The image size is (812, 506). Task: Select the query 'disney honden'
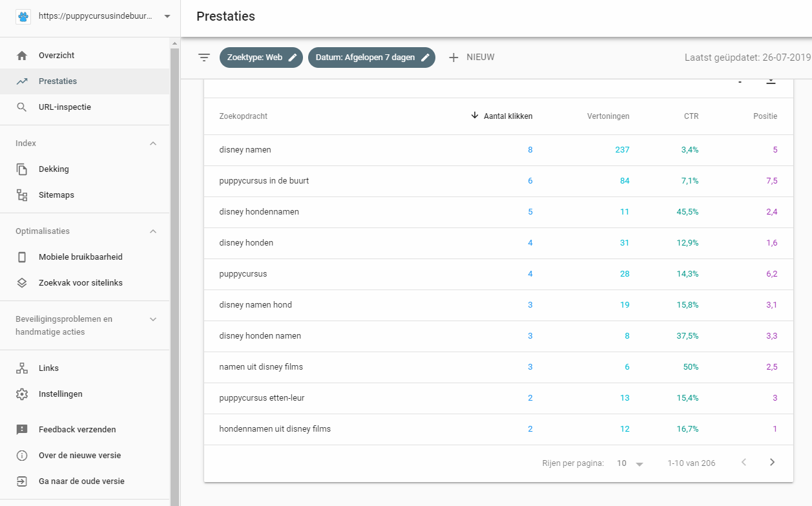tap(246, 243)
